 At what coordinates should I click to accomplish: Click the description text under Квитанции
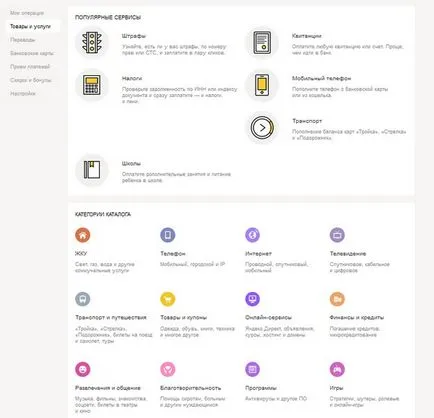point(348,50)
